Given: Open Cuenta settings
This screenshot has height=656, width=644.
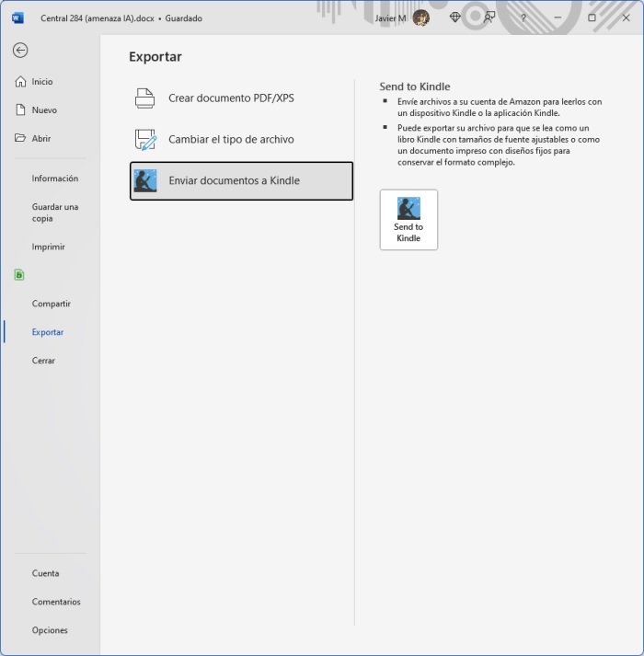Looking at the screenshot, I should click(45, 573).
